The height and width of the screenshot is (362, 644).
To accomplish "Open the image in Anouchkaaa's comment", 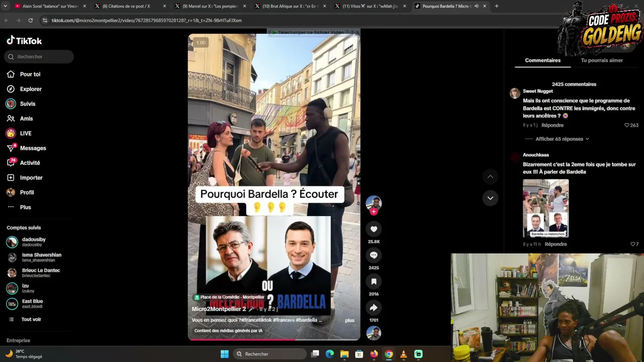I will point(546,208).
